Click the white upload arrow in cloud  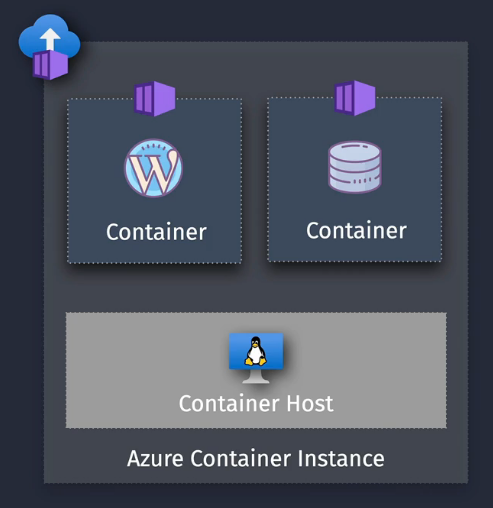coord(50,39)
